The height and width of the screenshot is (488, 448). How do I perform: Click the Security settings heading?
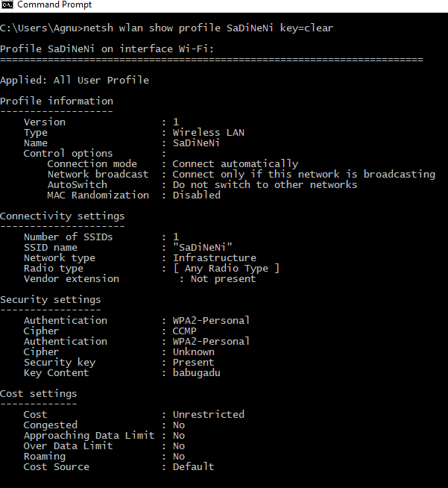tap(50, 299)
